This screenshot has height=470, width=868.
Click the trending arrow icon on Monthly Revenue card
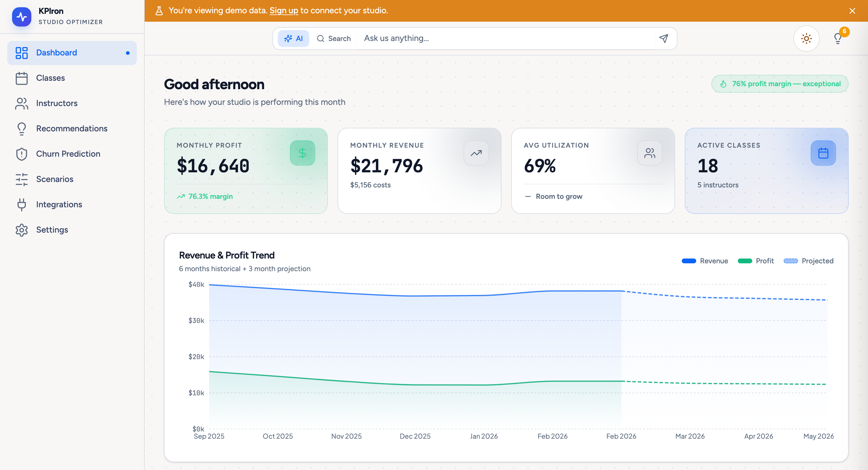coord(476,153)
